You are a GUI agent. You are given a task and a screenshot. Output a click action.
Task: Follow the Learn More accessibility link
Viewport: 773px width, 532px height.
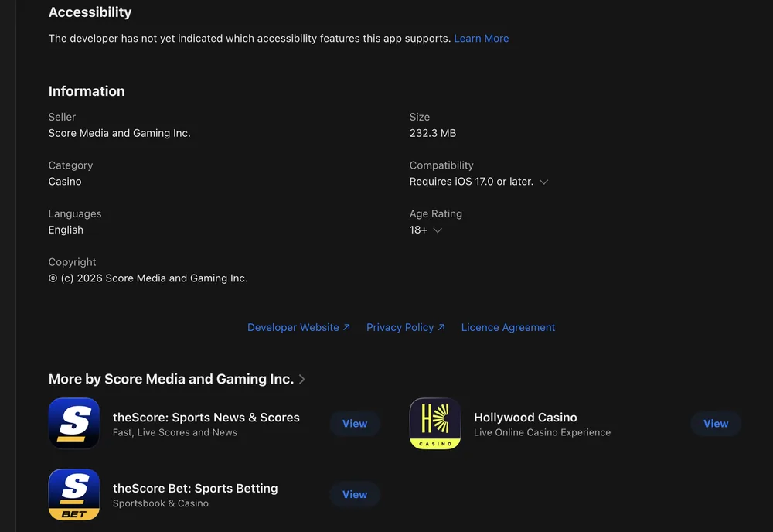click(x=481, y=39)
